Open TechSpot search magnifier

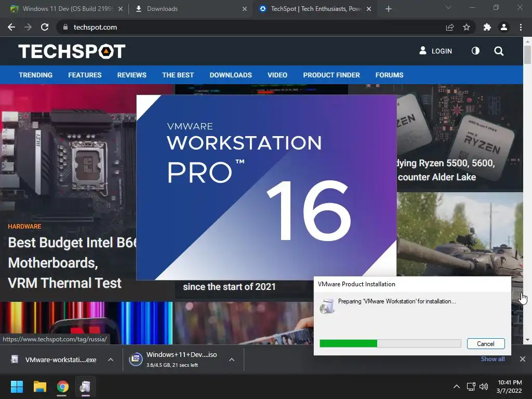[x=499, y=51]
